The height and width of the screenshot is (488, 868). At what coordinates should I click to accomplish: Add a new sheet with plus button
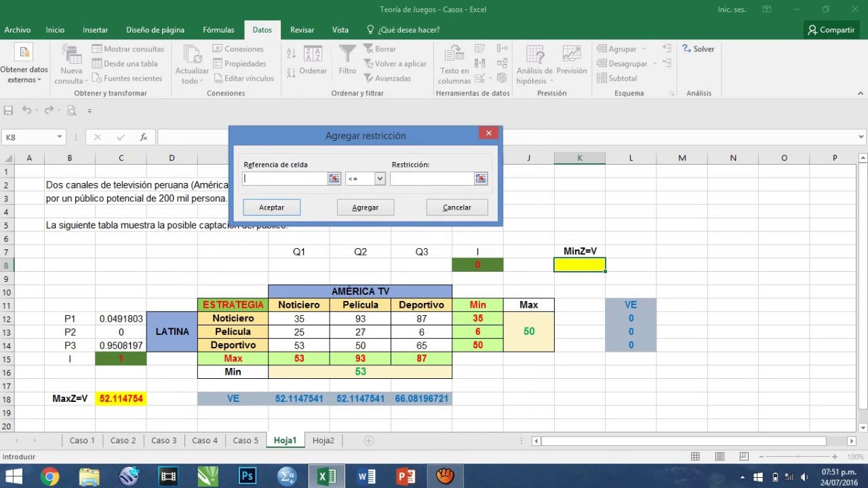pos(369,441)
